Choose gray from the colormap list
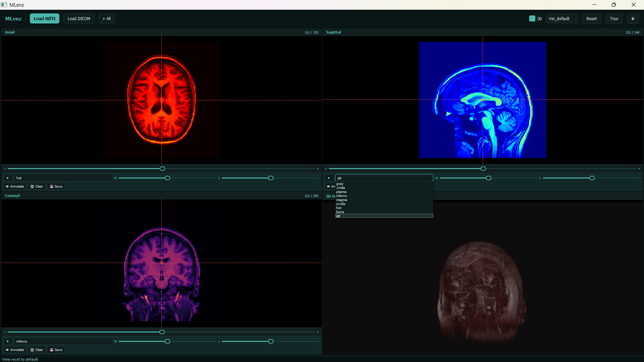The width and height of the screenshot is (644, 362). [x=384, y=184]
